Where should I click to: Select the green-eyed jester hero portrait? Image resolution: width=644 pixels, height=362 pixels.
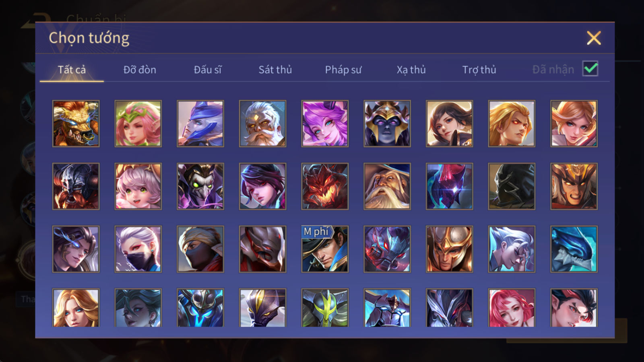(x=200, y=186)
